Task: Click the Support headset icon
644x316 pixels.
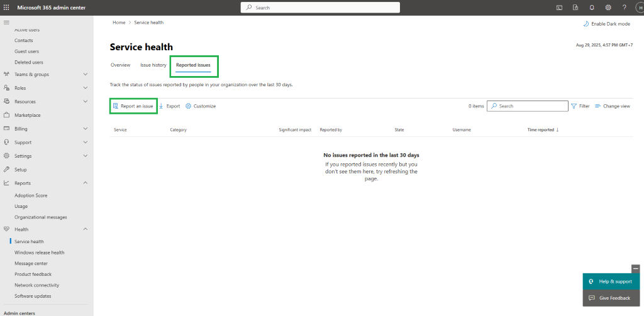Action: tap(6, 142)
